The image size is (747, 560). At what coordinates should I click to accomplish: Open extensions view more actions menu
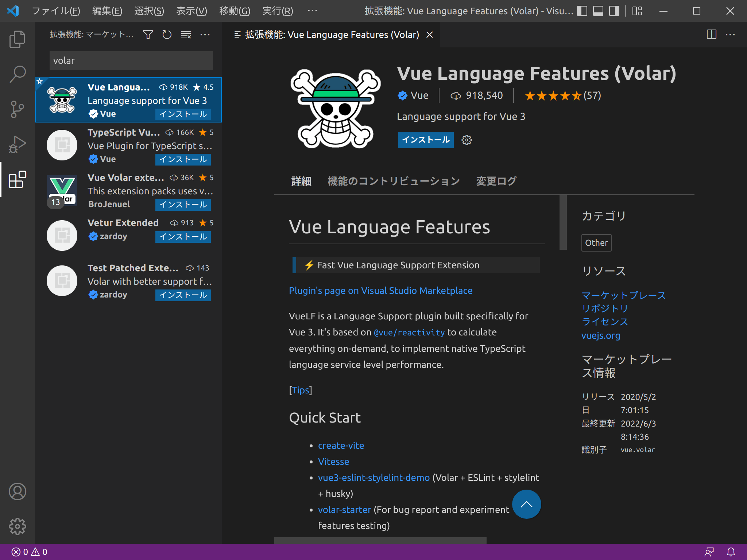click(x=205, y=35)
